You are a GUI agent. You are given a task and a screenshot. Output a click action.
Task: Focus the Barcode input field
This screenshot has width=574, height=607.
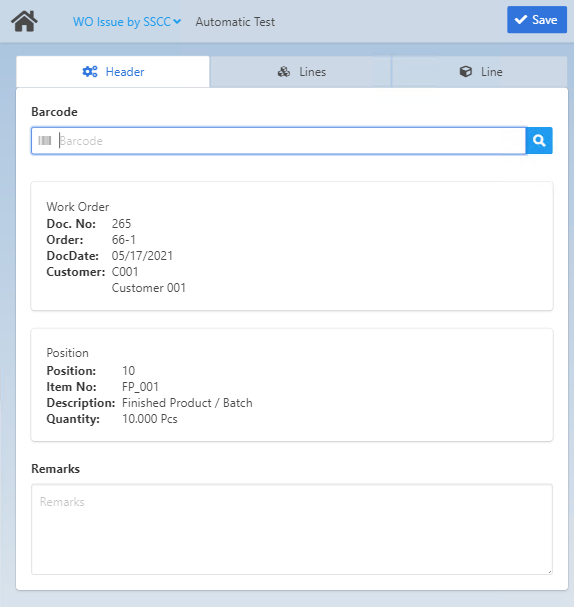278,141
